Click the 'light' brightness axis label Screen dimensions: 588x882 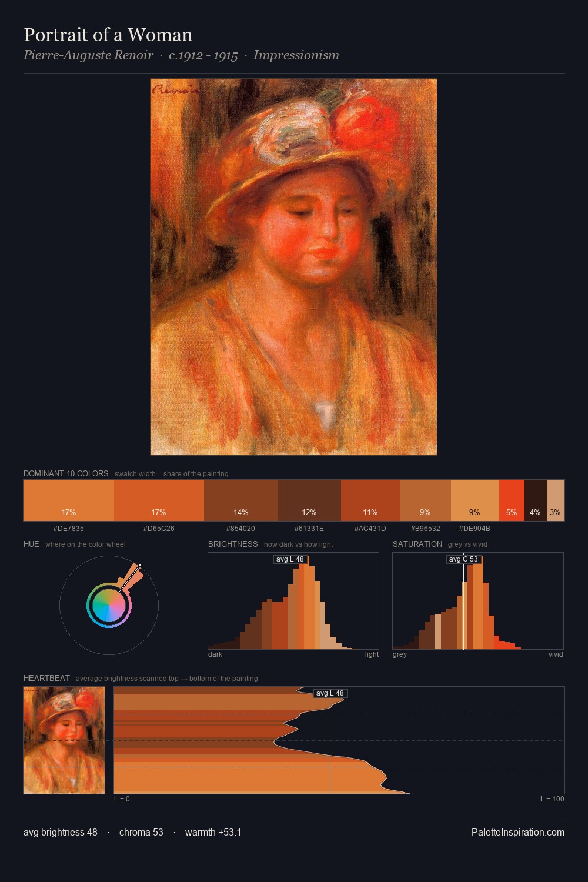pyautogui.click(x=372, y=654)
